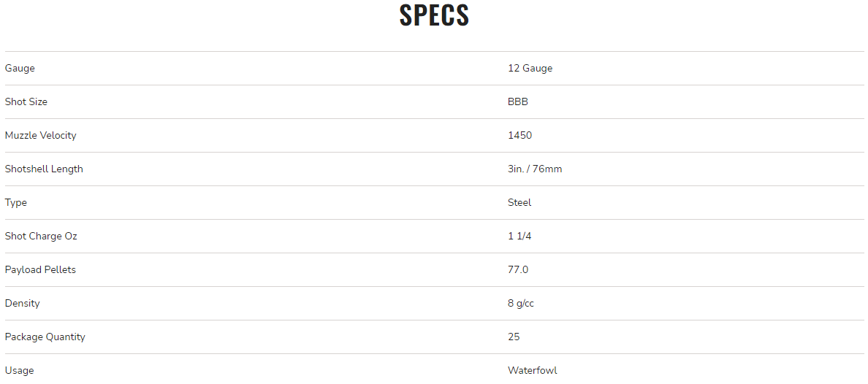The height and width of the screenshot is (384, 868).
Task: Select the Gauge label
Action: pos(20,69)
